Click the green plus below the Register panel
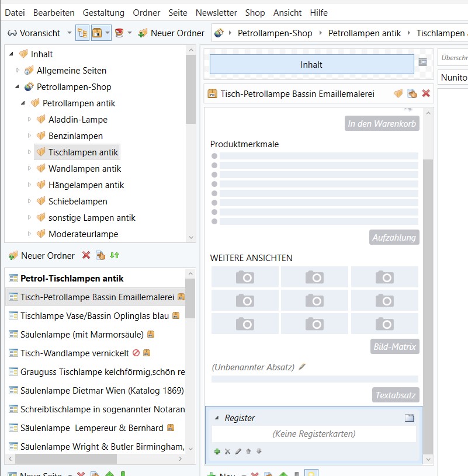The height and width of the screenshot is (476, 468). click(x=217, y=451)
